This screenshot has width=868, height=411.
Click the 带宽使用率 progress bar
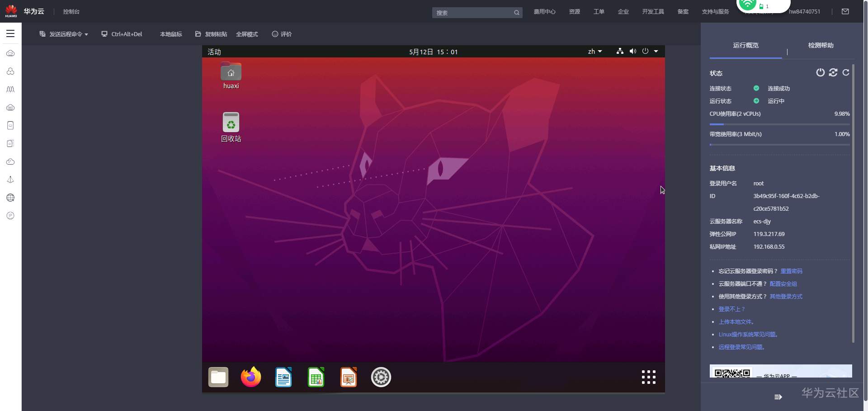click(780, 145)
